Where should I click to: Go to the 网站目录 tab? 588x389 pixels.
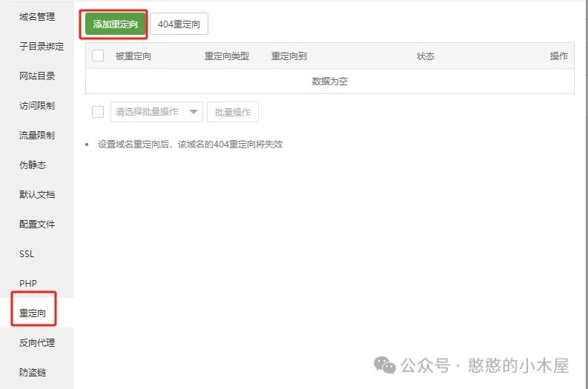tap(37, 76)
